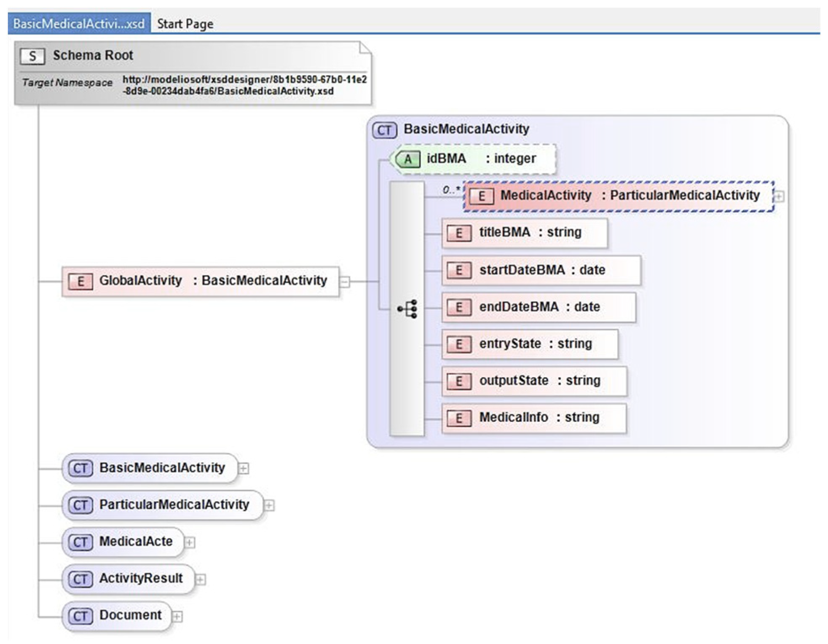This screenshot has width=828, height=644.
Task: Expand the ActivityResult complex type
Action: tap(201, 580)
